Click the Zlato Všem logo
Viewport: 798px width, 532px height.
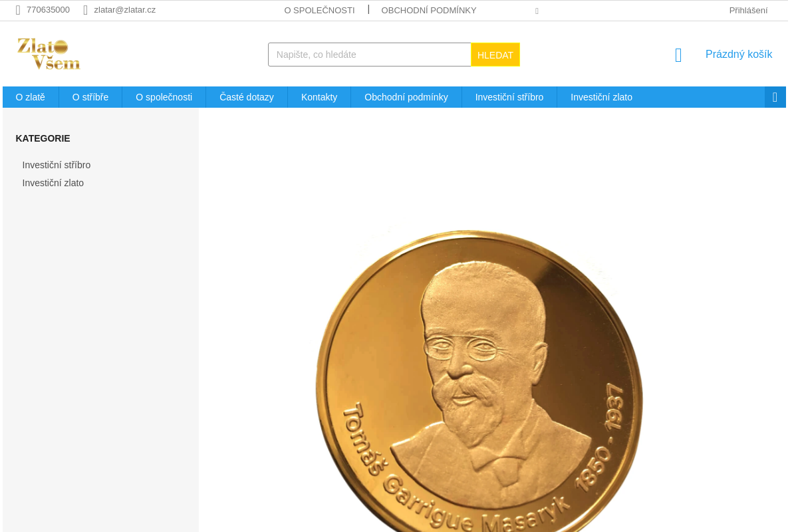click(x=49, y=54)
